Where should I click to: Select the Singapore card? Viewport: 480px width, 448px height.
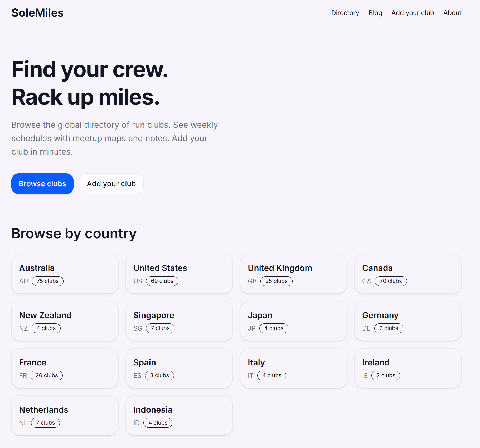[x=179, y=321]
